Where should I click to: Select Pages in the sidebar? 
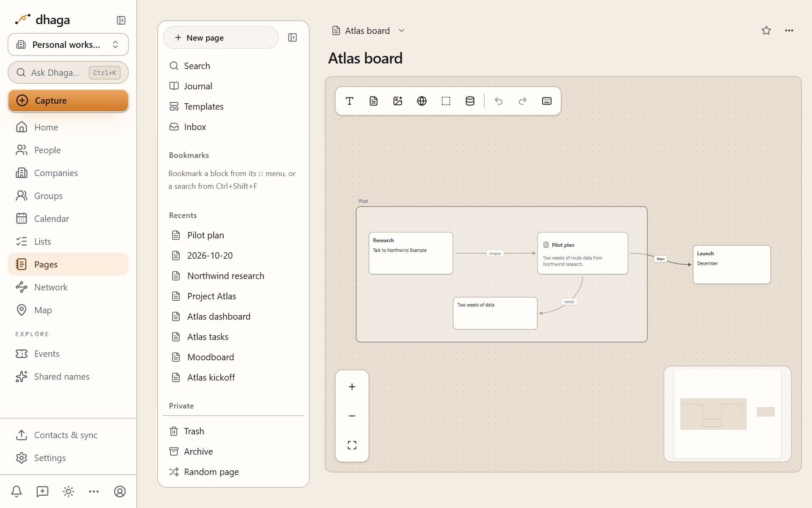click(x=68, y=264)
